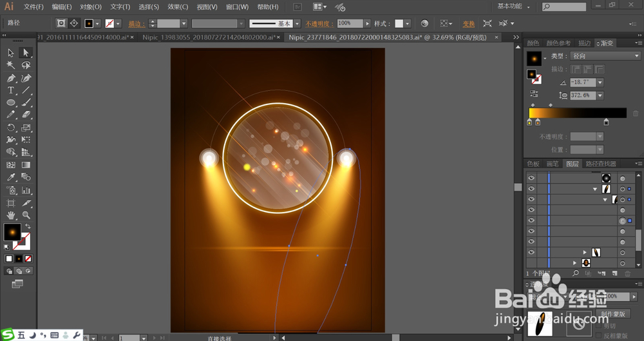Expand bottom layer row with orange thumbnail

pos(575,263)
